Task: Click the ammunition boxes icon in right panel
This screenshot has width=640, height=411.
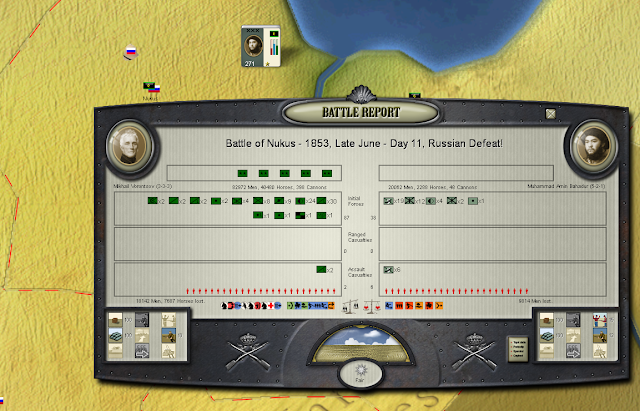Action: coord(547,335)
